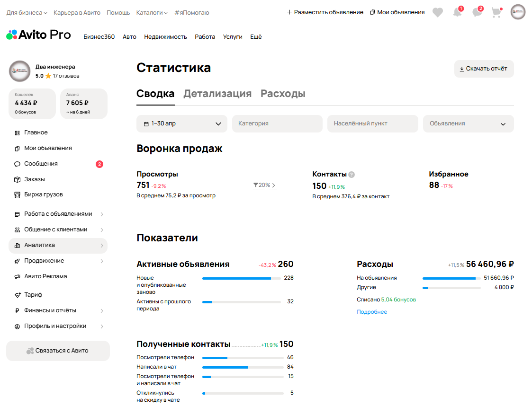
Task: Expand the Продвижение chevron
Action: [x=102, y=261]
